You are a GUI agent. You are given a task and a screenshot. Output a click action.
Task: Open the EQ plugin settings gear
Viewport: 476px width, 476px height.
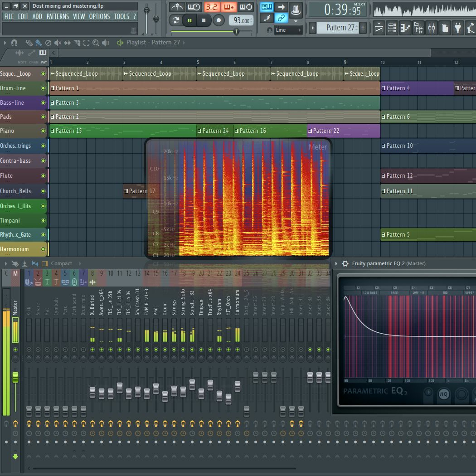[x=345, y=264]
